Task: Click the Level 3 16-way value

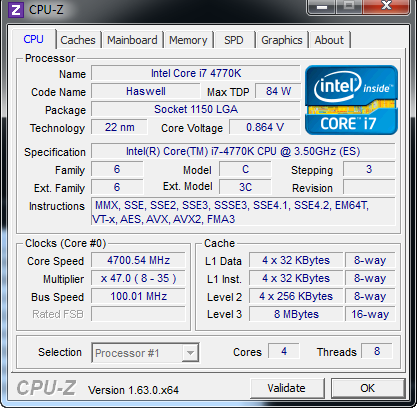Action: point(370,314)
